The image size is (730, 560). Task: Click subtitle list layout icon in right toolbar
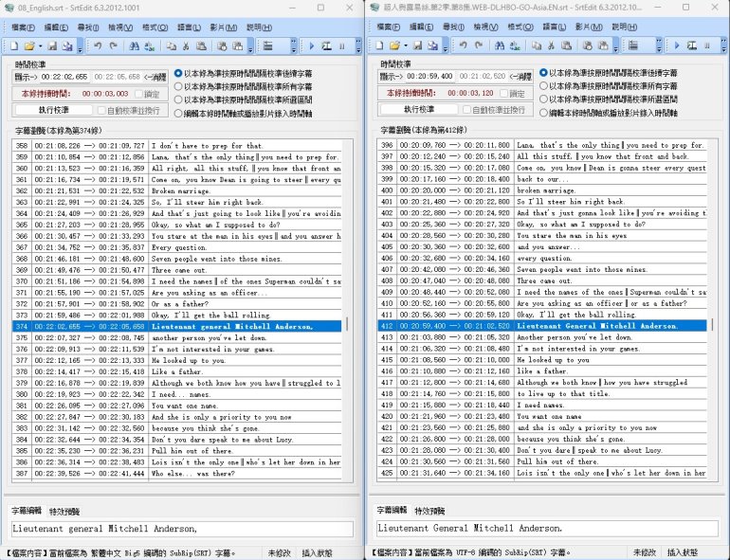point(633,45)
